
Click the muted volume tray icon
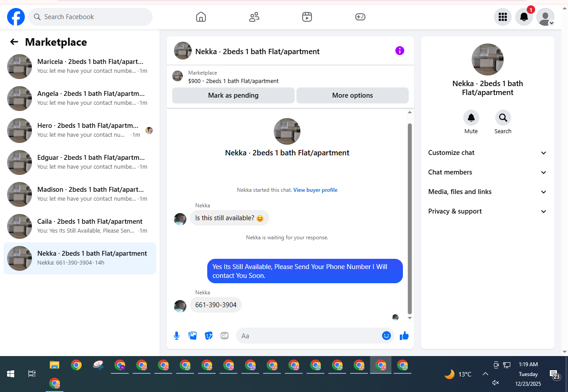pyautogui.click(x=496, y=383)
